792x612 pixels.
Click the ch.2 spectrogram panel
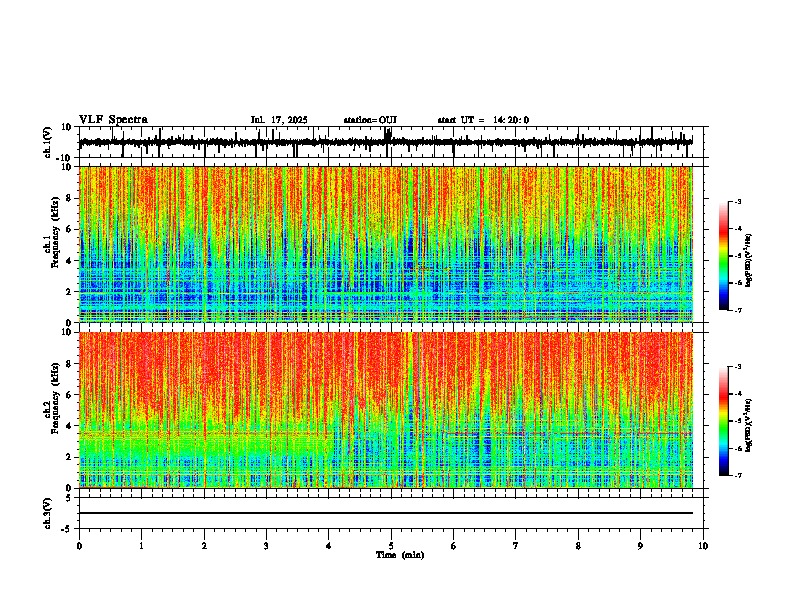[386, 410]
